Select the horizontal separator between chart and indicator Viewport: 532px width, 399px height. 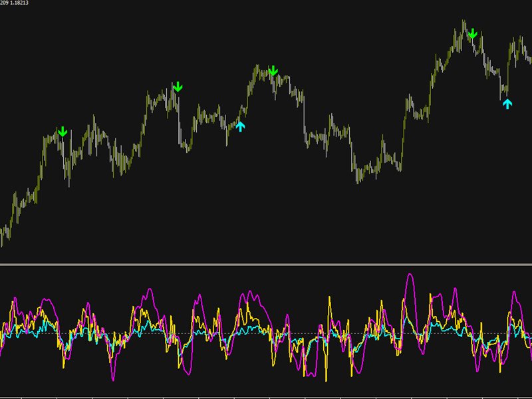coord(266,264)
